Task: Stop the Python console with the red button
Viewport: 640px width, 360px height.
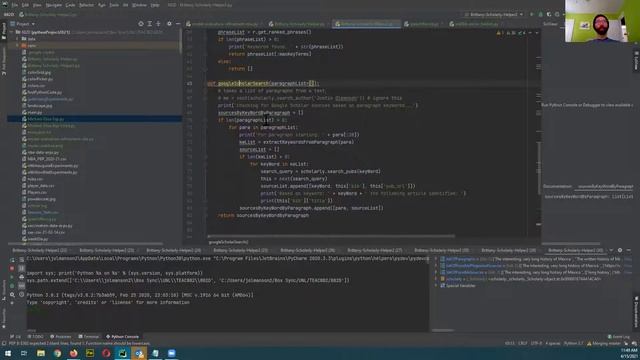Action: tap(12, 268)
